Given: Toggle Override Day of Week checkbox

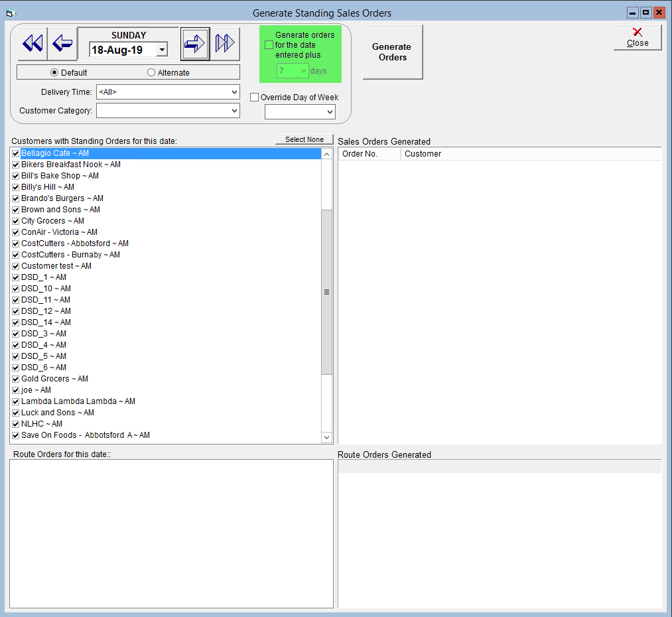Looking at the screenshot, I should pyautogui.click(x=254, y=98).
